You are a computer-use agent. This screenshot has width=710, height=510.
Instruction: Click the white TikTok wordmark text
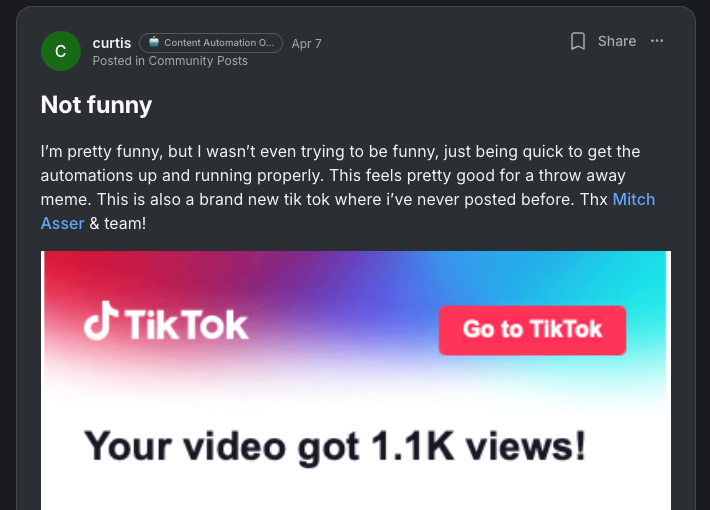187,325
